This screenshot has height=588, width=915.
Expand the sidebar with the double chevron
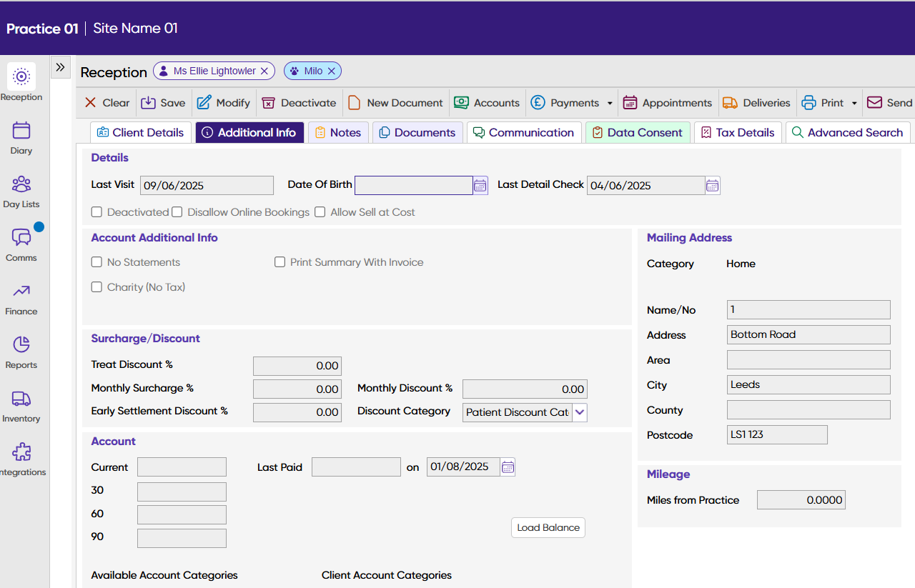click(60, 67)
